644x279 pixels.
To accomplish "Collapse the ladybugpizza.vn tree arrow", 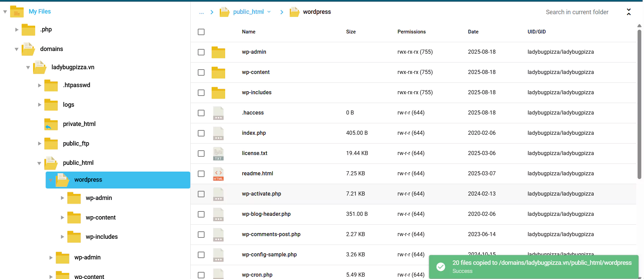I will click(28, 68).
